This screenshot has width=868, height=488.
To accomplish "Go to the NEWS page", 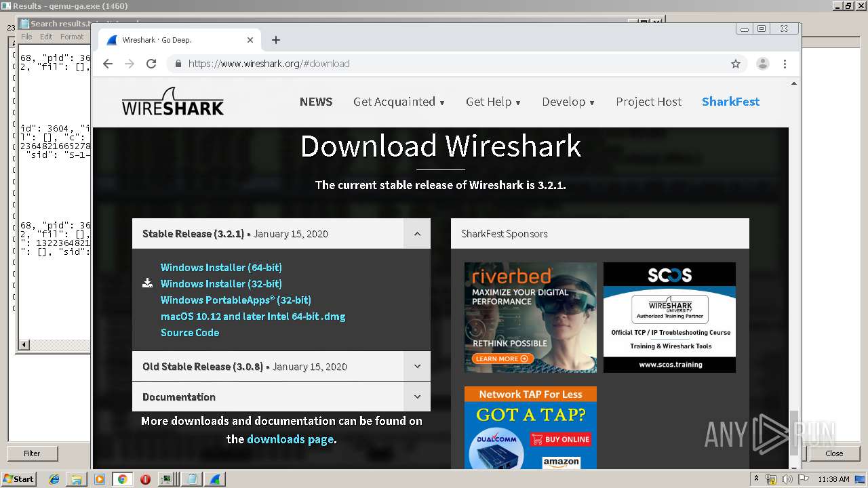I will pyautogui.click(x=316, y=102).
